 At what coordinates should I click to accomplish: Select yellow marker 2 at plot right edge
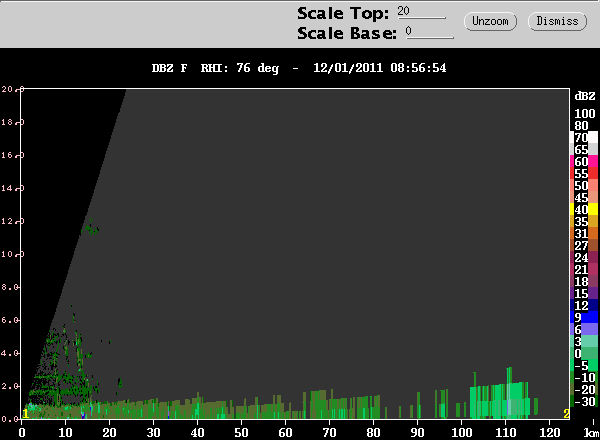pos(566,414)
